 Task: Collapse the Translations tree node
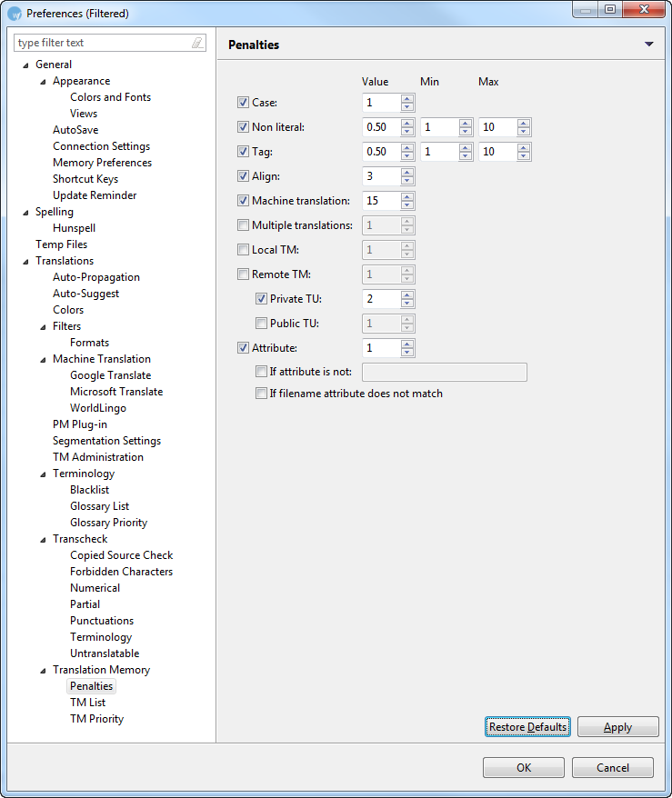pos(25,262)
